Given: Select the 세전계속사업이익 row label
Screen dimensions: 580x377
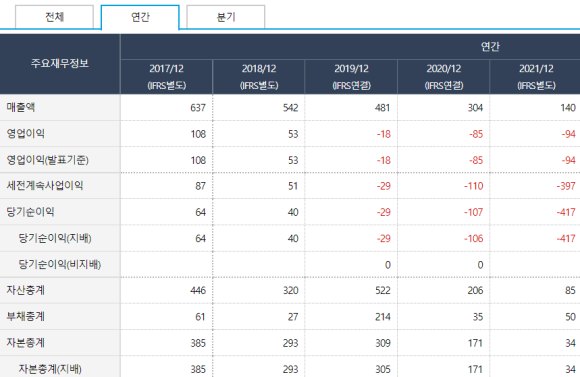Looking at the screenshot, I should pyautogui.click(x=45, y=185).
